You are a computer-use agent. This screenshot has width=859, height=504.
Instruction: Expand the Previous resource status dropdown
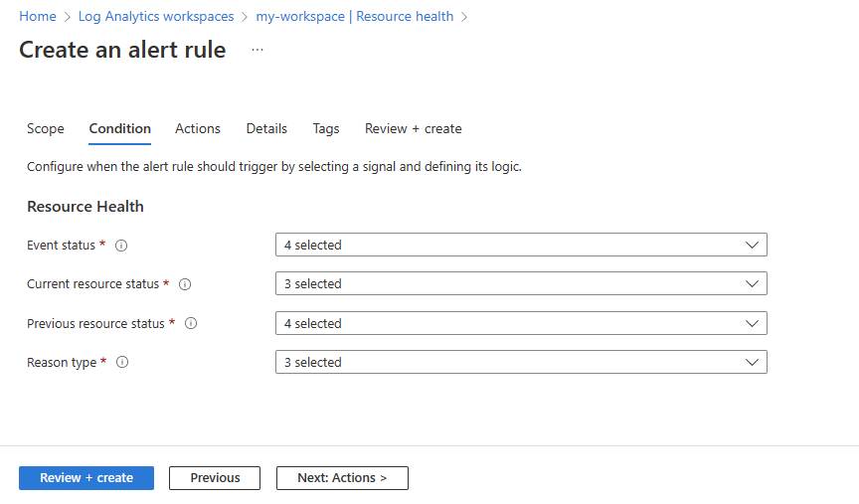[521, 323]
